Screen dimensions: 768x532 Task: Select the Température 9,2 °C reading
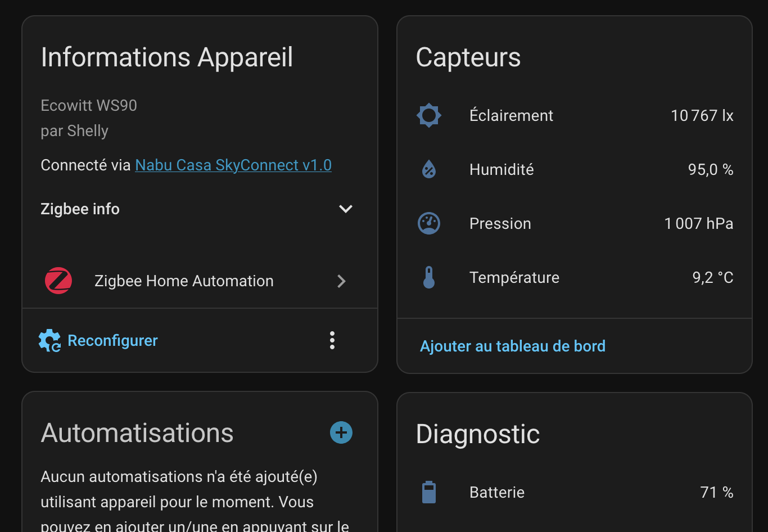[712, 277]
